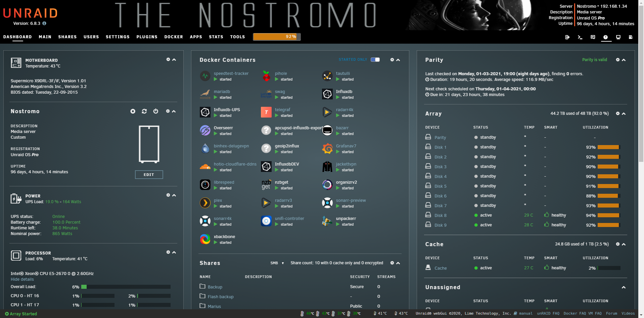Click the 92% array usage bar
644x318 pixels.
click(x=277, y=37)
